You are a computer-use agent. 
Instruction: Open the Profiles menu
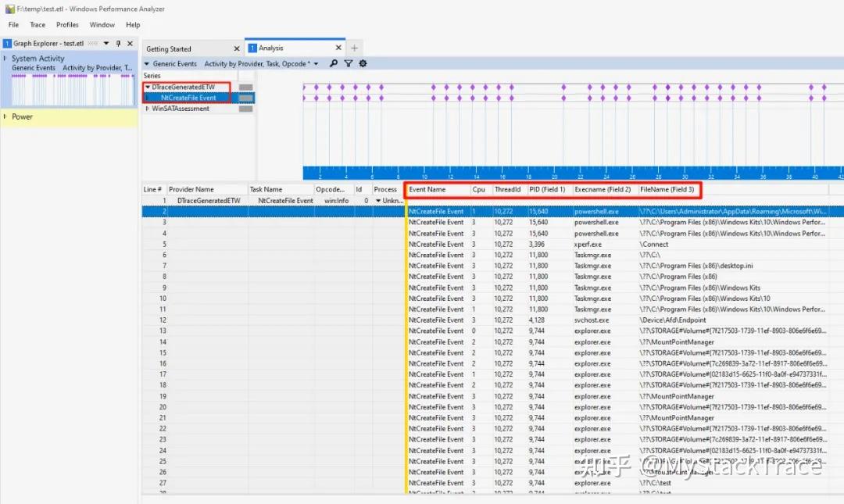click(67, 25)
